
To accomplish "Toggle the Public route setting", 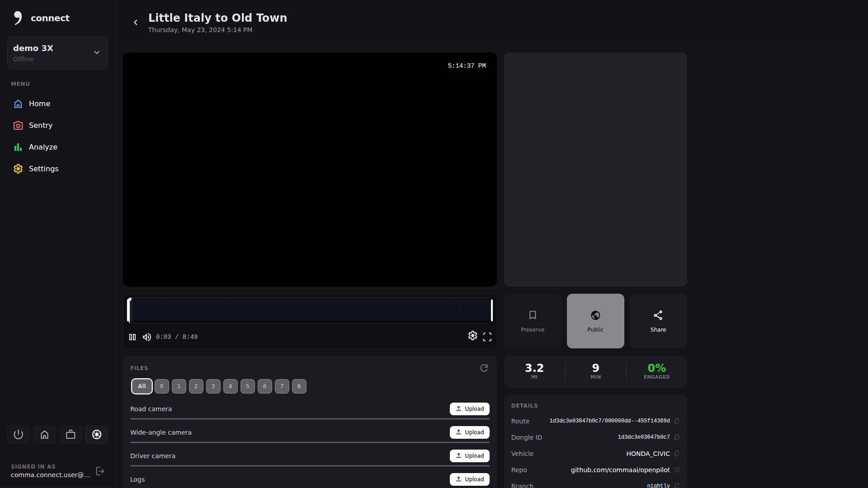I will coord(595,321).
